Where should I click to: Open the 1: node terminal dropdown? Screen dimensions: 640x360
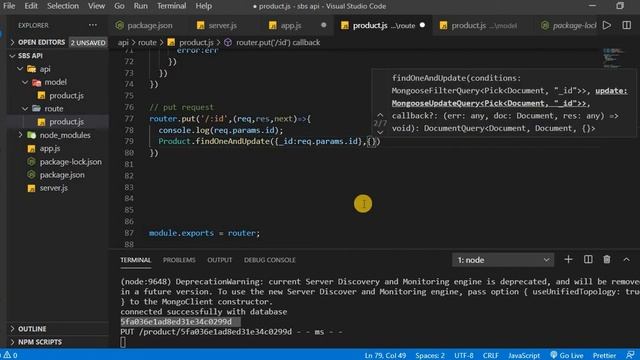(503, 260)
